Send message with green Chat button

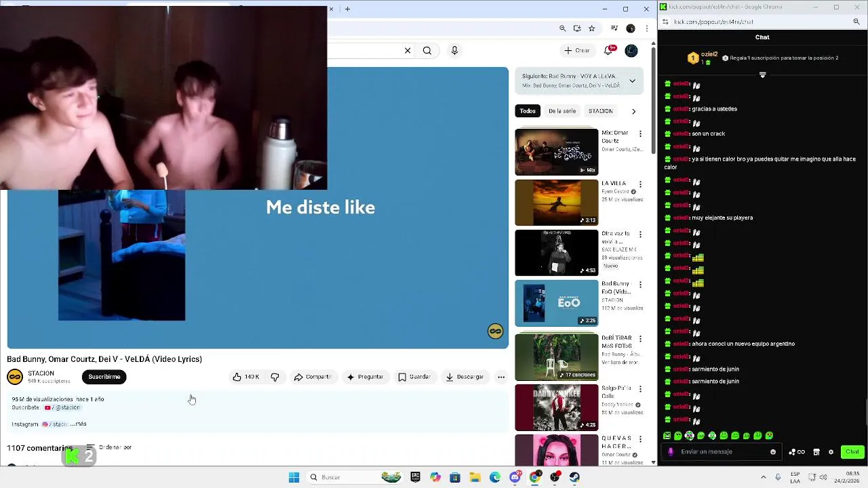tap(852, 452)
